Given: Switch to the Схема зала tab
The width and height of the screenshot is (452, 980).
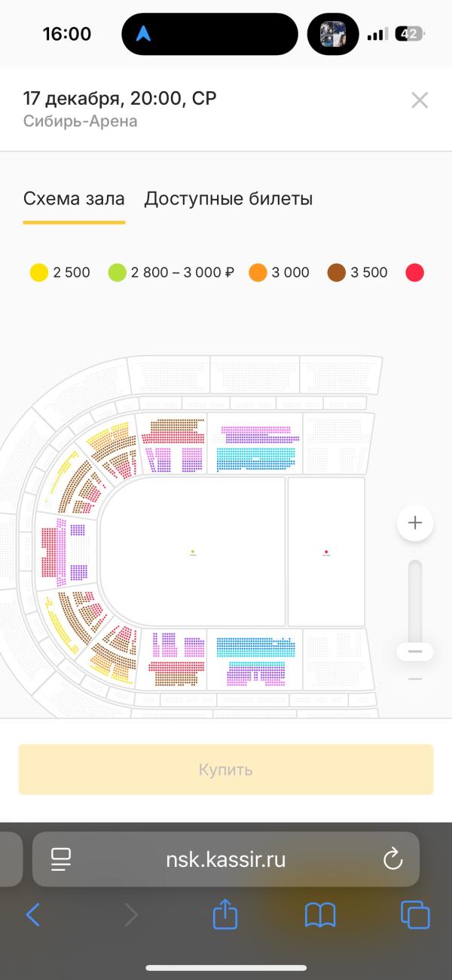Looking at the screenshot, I should coord(74,199).
